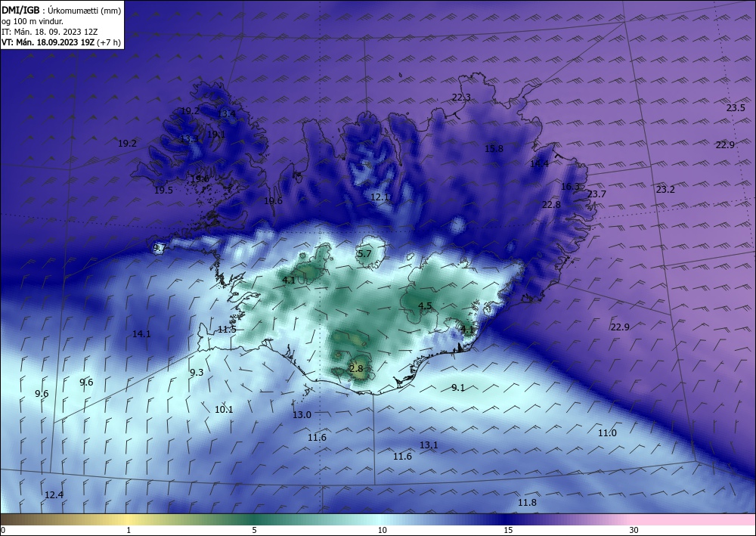
Task: Click the 13.4 value in Westfjords
Action: pos(226,113)
